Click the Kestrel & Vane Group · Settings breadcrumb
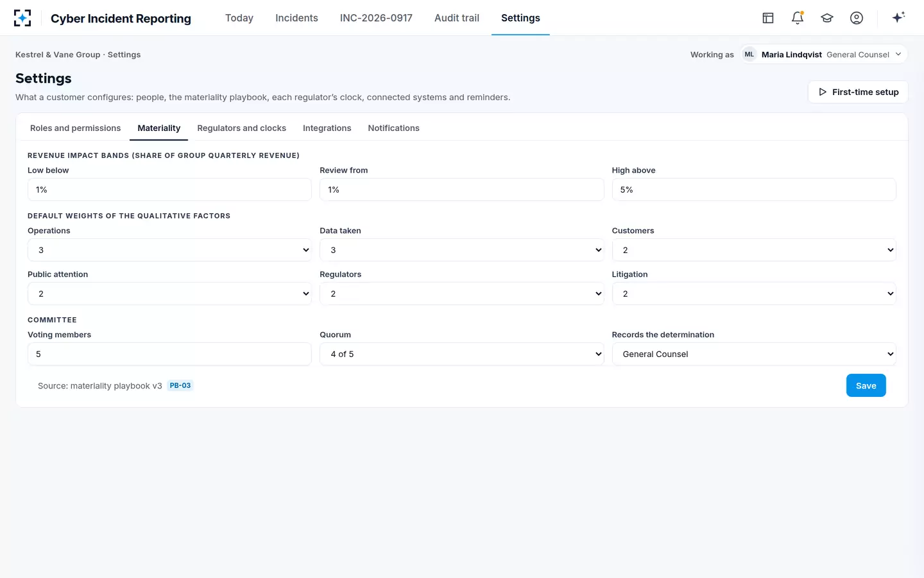The height and width of the screenshot is (578, 924). coord(78,55)
